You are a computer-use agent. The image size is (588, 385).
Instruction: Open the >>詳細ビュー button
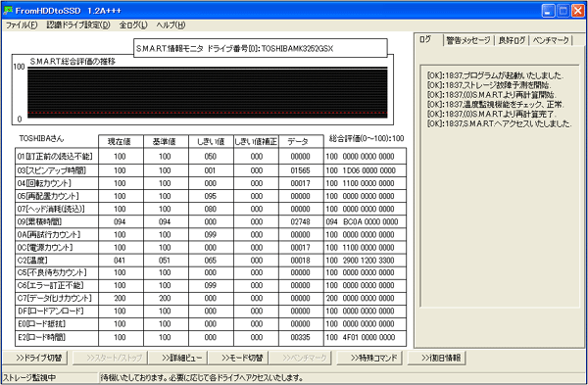[x=178, y=358]
